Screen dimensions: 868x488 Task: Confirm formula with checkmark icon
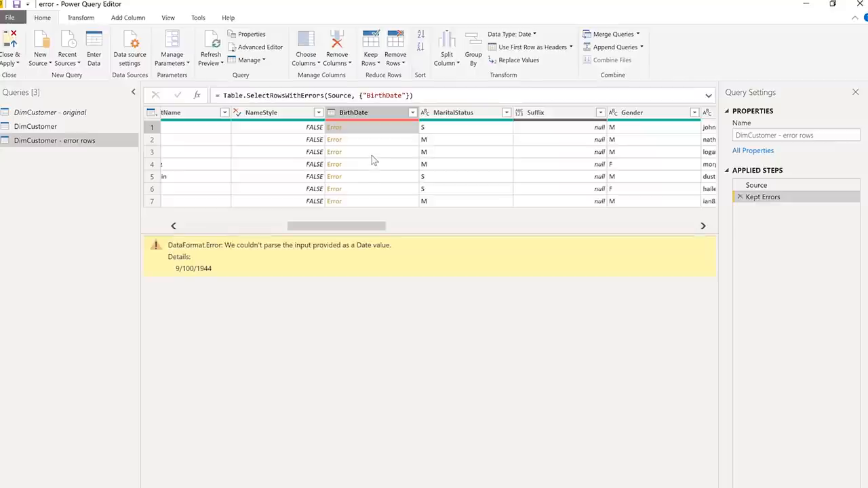tap(178, 96)
